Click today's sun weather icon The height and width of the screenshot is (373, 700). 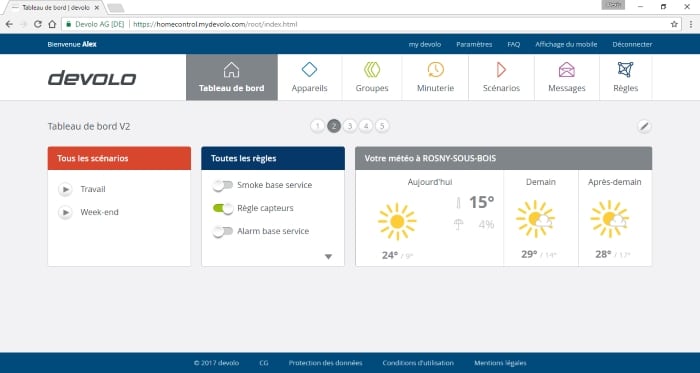[397, 221]
